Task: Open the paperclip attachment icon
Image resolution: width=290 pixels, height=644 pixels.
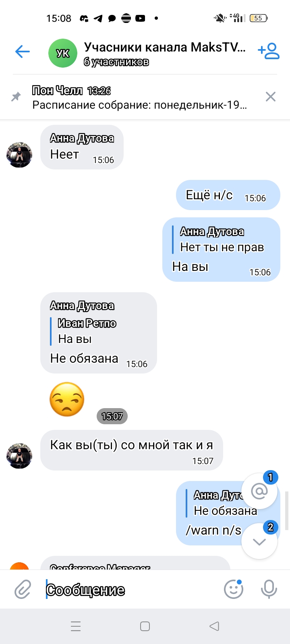Action: (x=23, y=590)
